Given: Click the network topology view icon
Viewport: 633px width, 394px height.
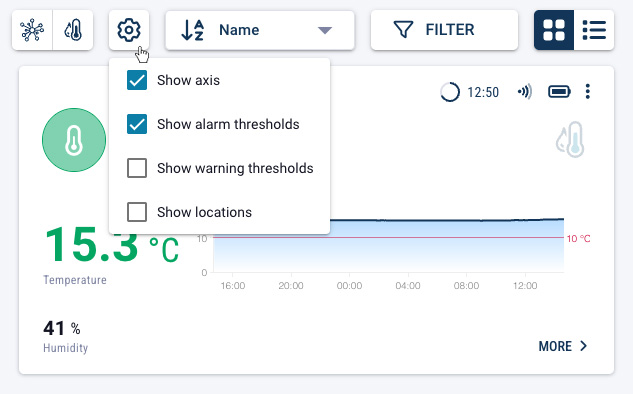Looking at the screenshot, I should 32,30.
